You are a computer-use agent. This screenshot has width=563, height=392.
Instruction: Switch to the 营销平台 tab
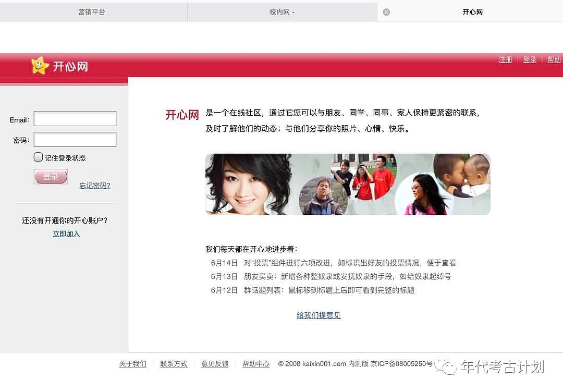(x=92, y=11)
